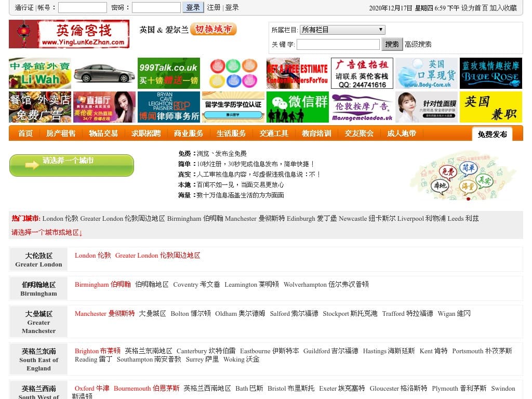
Task: Open the 999Talk.co.uk banner ad
Action: pyautogui.click(x=169, y=73)
